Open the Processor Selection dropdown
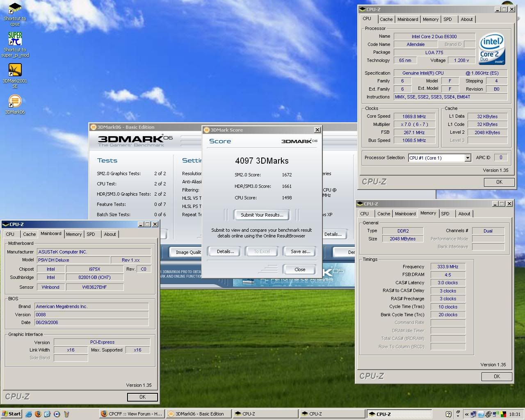 click(467, 158)
